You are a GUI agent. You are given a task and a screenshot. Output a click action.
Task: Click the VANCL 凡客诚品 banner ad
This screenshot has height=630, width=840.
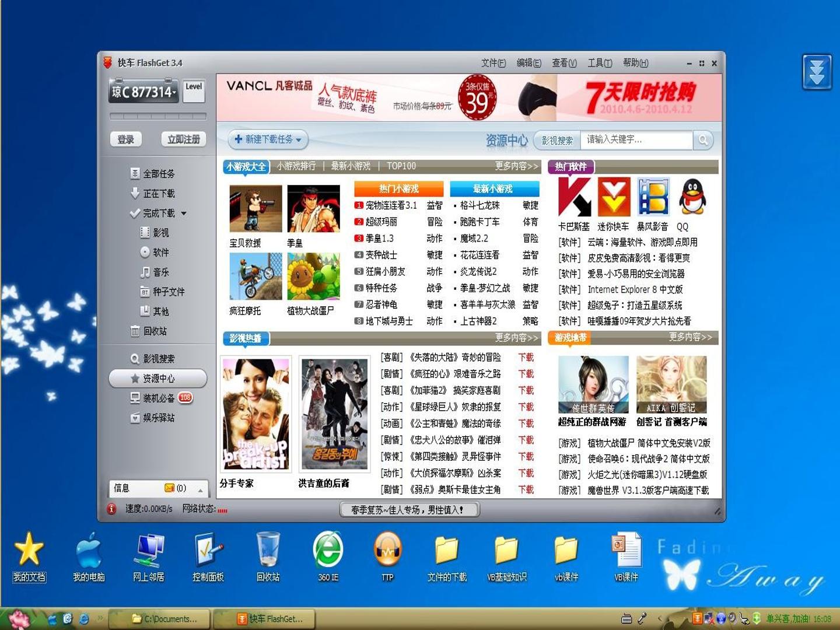click(469, 97)
